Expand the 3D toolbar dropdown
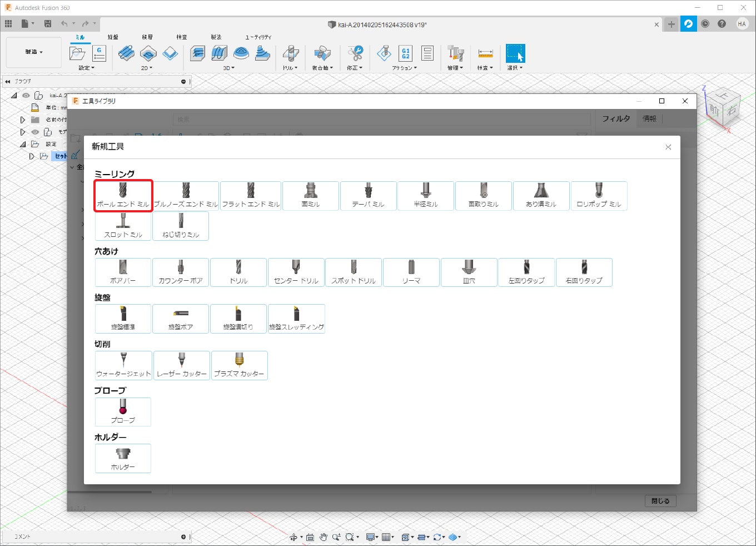The height and width of the screenshot is (546, 756). (228, 68)
